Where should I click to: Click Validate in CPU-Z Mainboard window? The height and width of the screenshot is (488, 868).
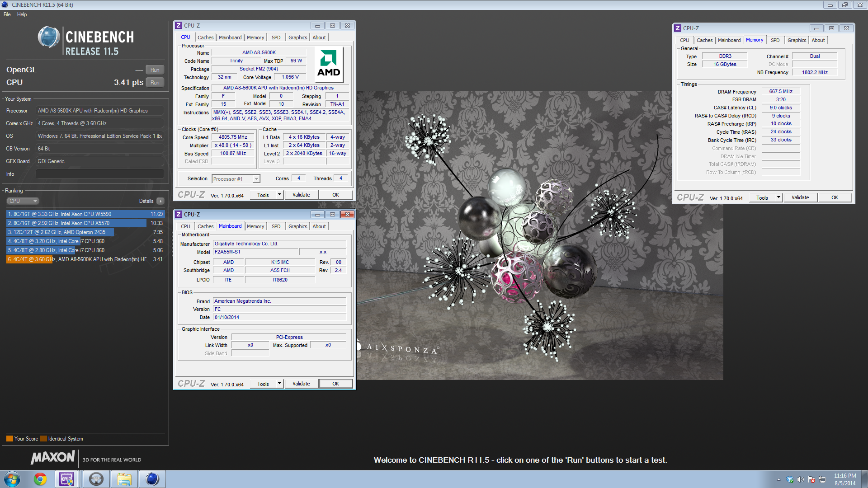tap(301, 384)
